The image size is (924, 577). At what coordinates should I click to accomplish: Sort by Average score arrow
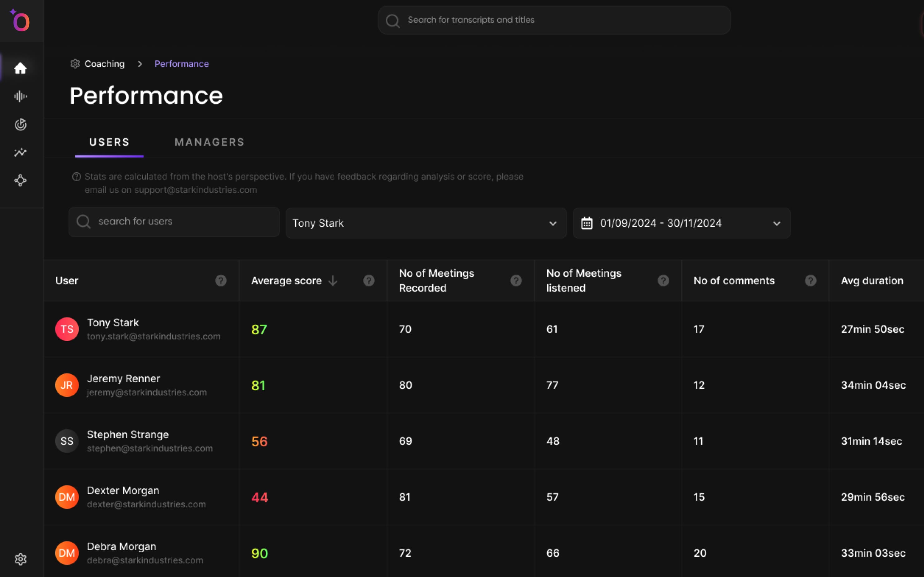[x=333, y=280]
